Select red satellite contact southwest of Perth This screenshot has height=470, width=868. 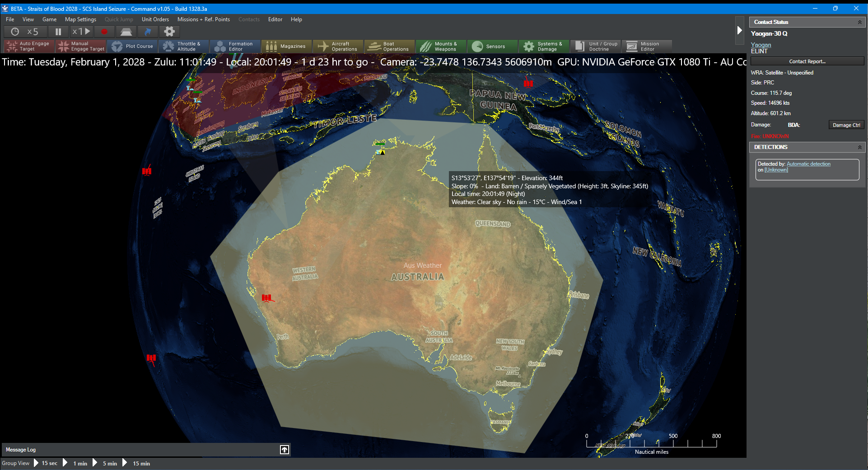coord(151,358)
